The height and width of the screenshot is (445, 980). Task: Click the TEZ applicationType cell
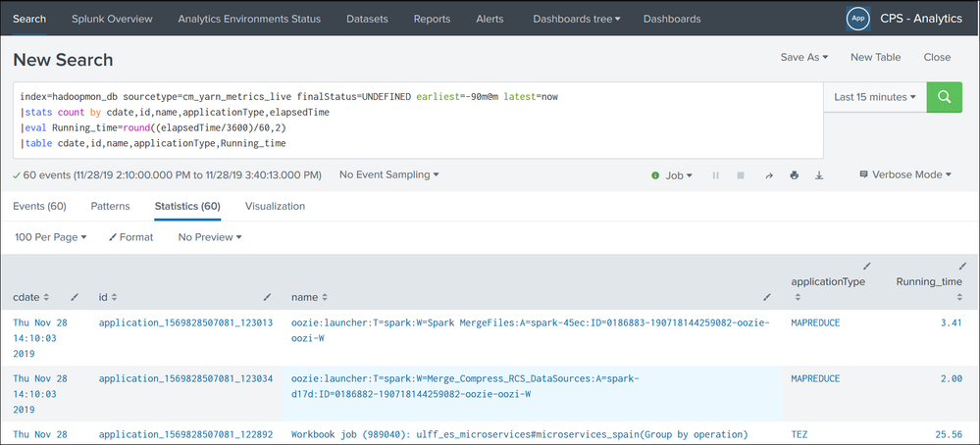pos(800,434)
